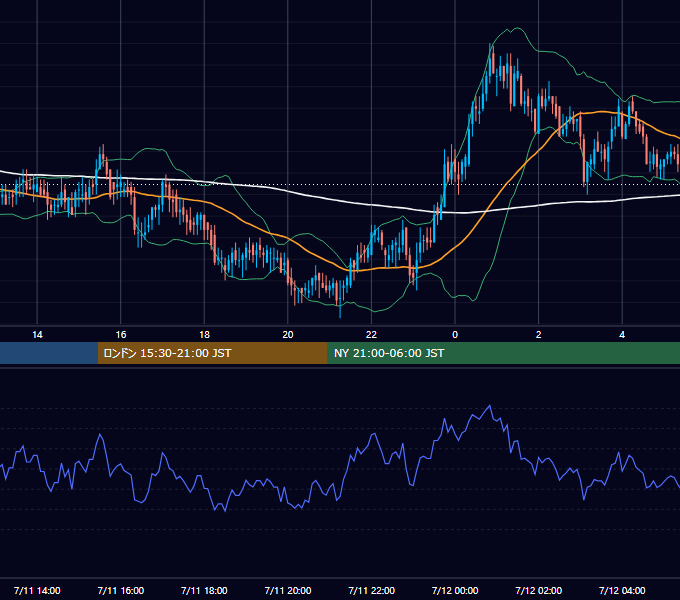Click the 0 hour axis label
The height and width of the screenshot is (600, 680).
455,335
